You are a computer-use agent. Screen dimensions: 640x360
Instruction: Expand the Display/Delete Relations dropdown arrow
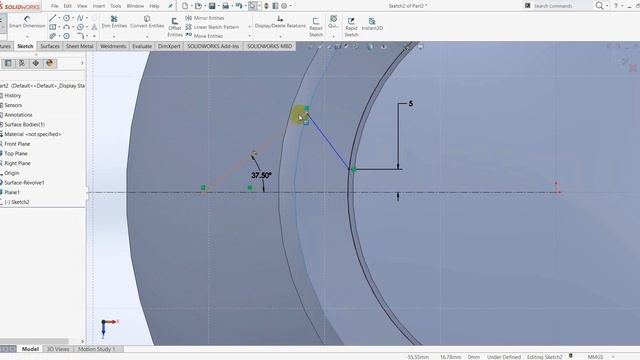click(280, 36)
